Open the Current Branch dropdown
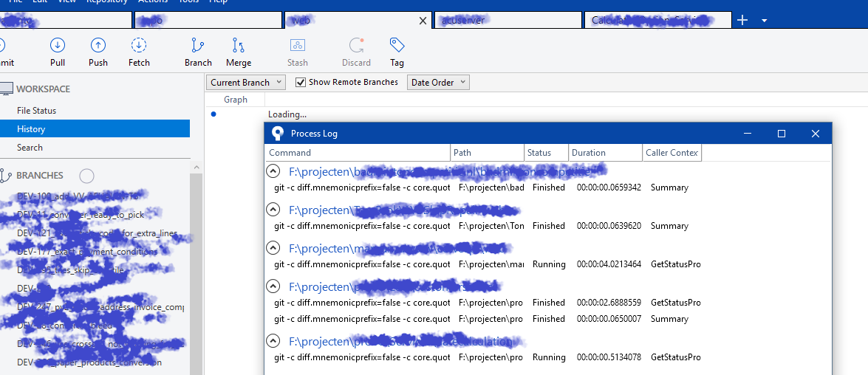 tap(246, 83)
